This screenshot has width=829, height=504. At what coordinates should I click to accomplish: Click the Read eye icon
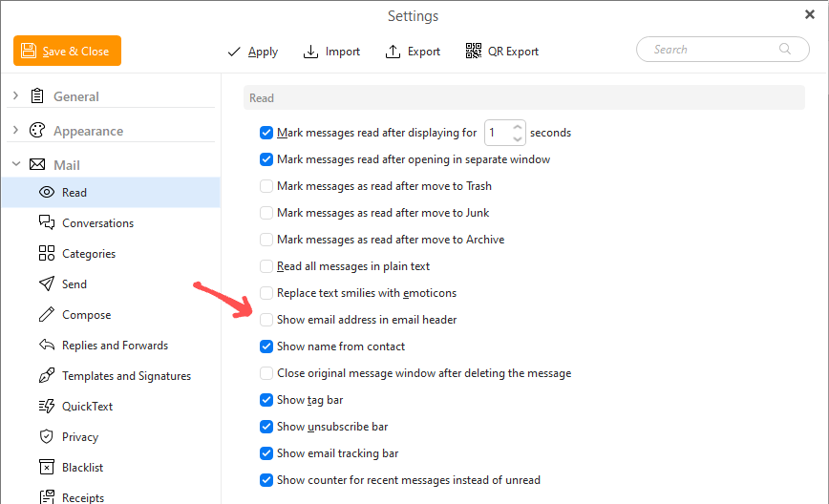[x=47, y=192]
